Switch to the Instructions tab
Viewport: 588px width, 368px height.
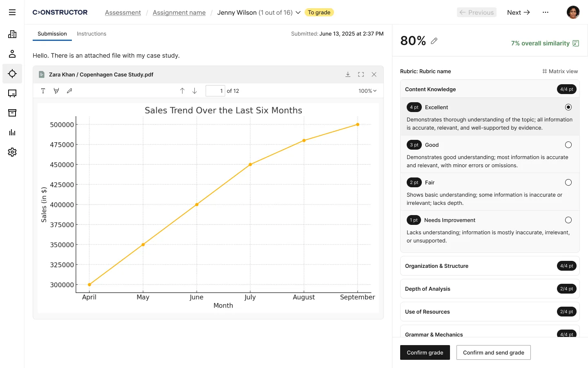91,34
